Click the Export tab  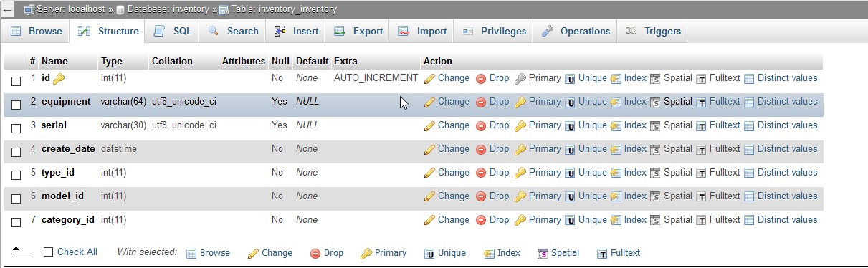[x=359, y=31]
